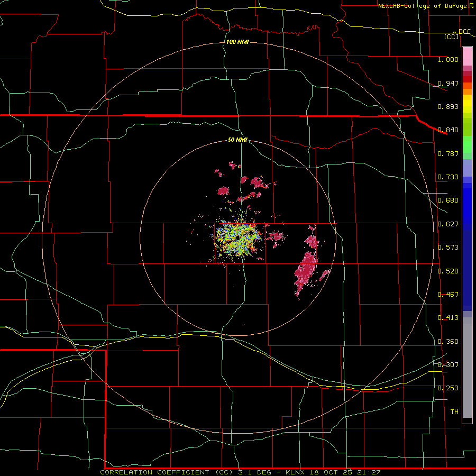
Task: Click the 0.840 scale value
Action: click(448, 130)
